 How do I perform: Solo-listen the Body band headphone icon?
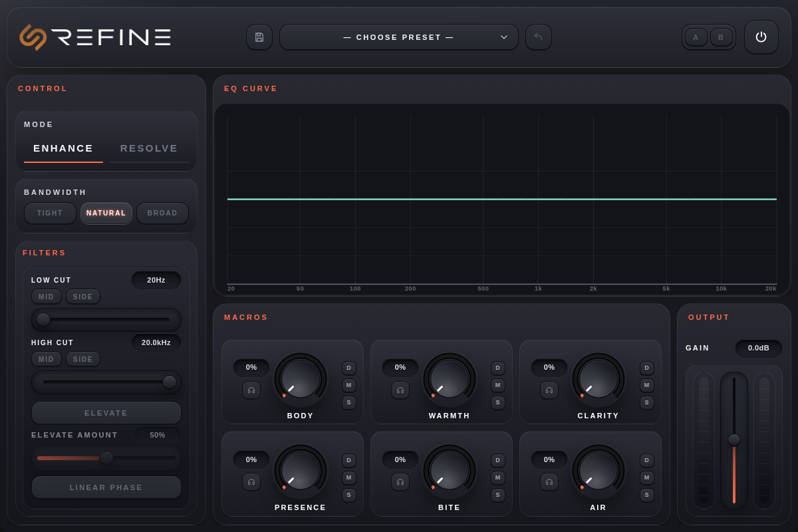(x=251, y=390)
